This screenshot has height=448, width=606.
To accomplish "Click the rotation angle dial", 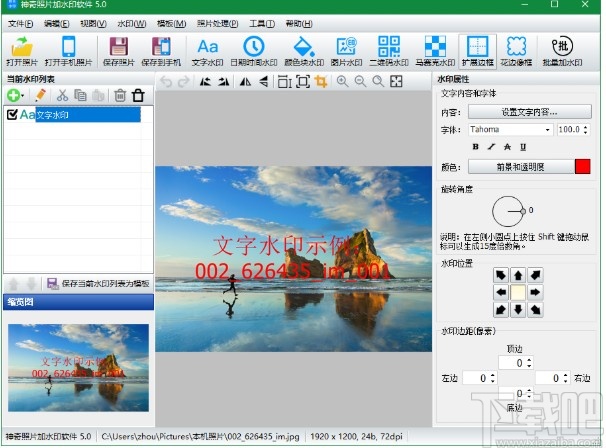I will click(x=508, y=211).
